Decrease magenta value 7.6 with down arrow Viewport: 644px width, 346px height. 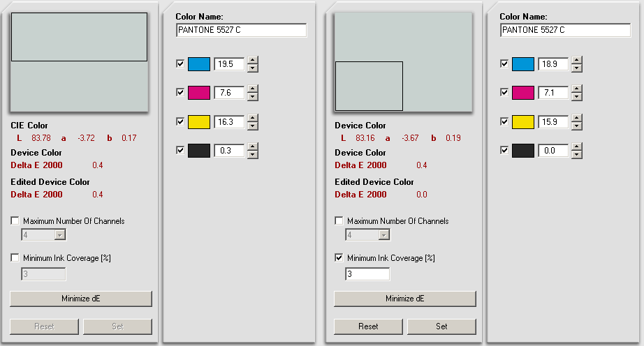tap(253, 97)
